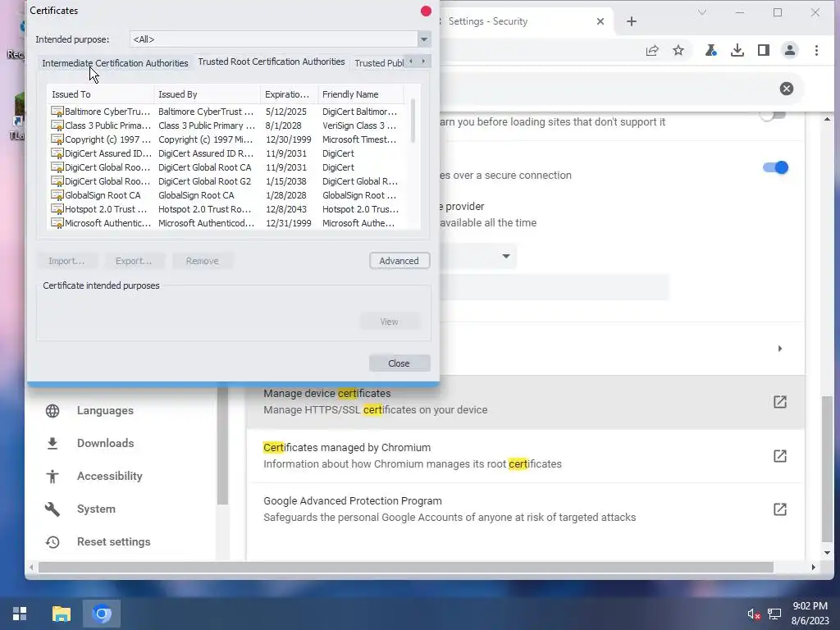The height and width of the screenshot is (630, 840).
Task: Select Trusted Root Certification Authorities tab
Action: coord(272,62)
